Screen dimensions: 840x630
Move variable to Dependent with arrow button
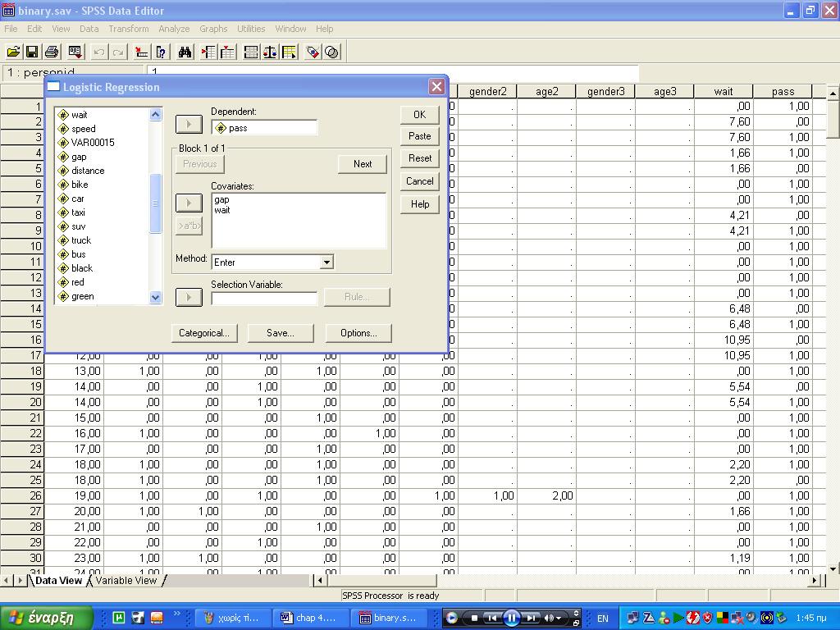point(189,125)
